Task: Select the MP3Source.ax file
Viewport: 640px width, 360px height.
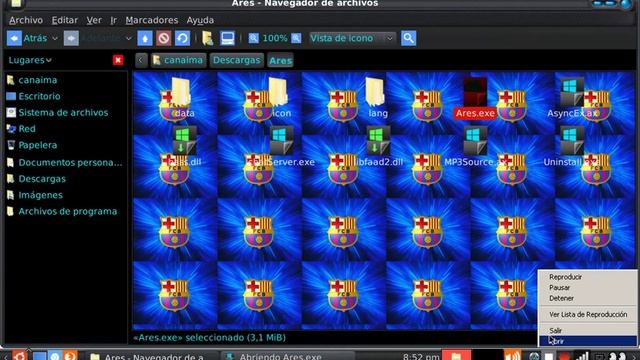Action: click(x=475, y=146)
